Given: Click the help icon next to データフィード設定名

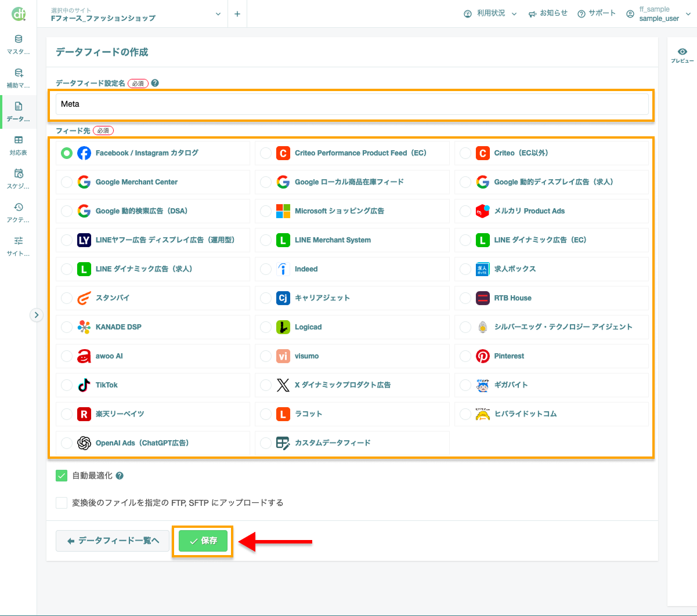Looking at the screenshot, I should click(155, 83).
